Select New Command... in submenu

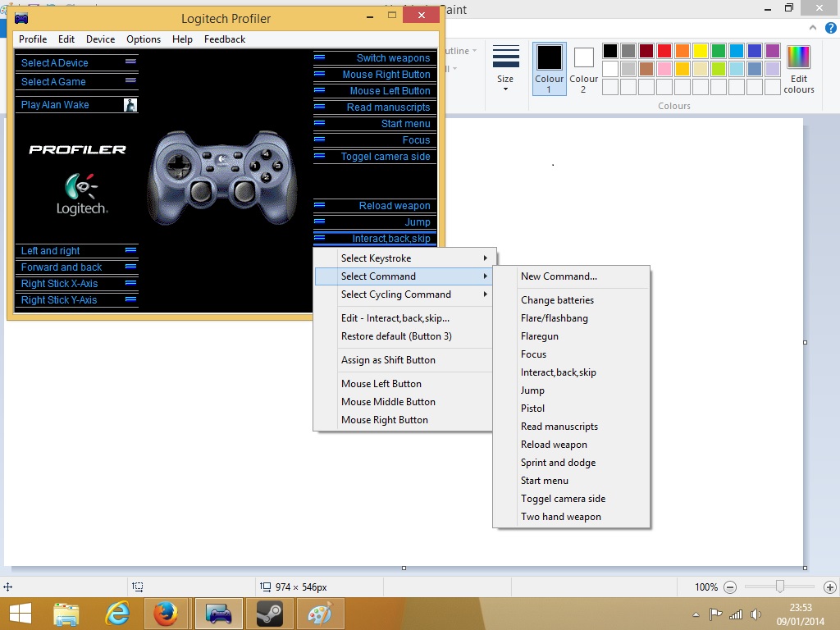(x=571, y=276)
